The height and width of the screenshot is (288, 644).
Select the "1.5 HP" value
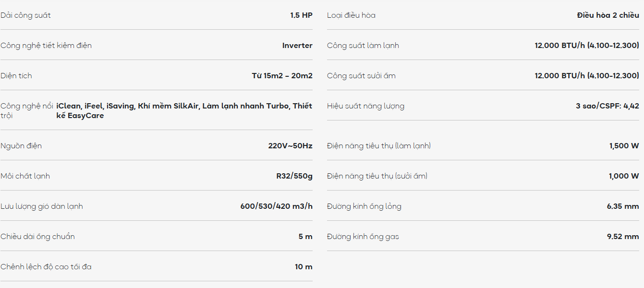tap(301, 15)
